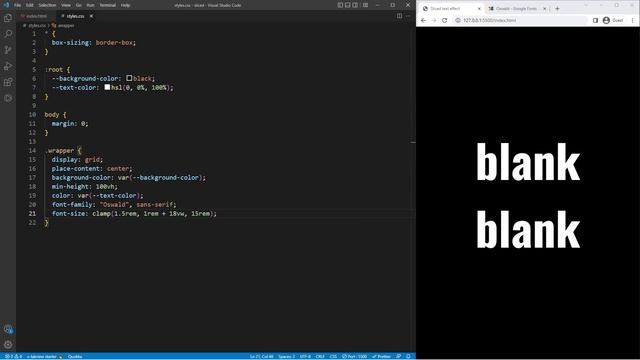
Task: Click Ln 21 Col cursor position in status bar
Action: [x=262, y=356]
